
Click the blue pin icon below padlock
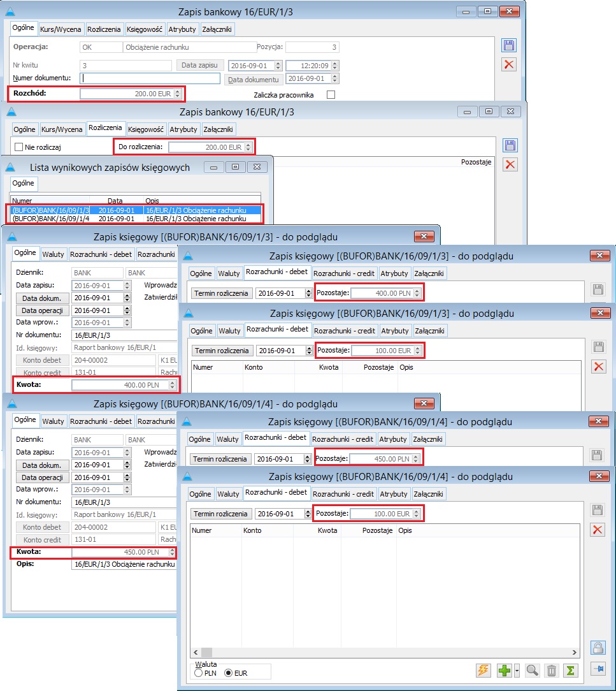coord(597,668)
